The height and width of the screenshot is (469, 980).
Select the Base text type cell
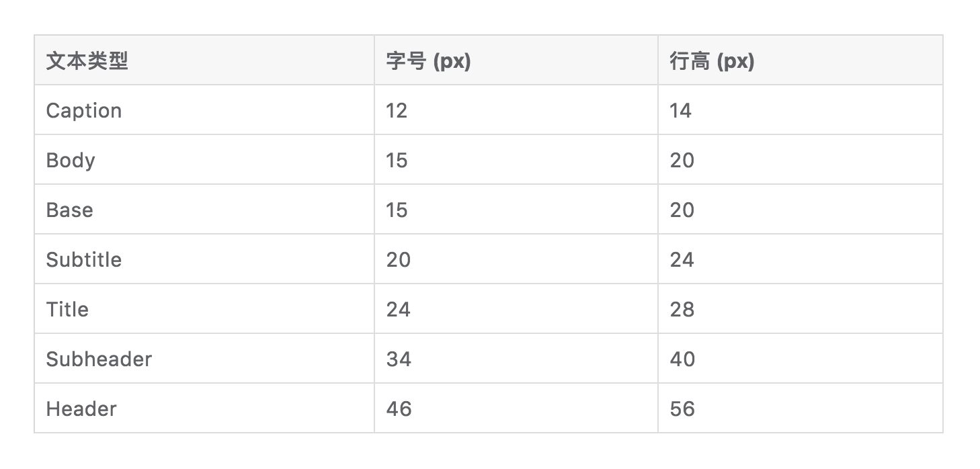pyautogui.click(x=70, y=210)
